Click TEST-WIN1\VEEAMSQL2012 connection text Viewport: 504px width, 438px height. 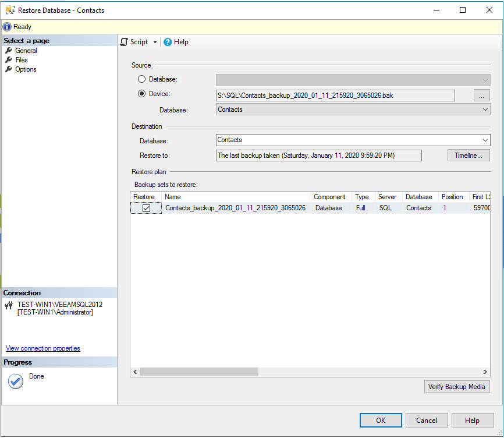[60, 305]
